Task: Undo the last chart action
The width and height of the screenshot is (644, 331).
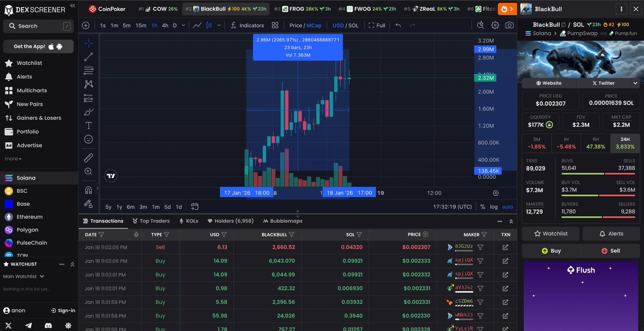Action: pos(398,25)
